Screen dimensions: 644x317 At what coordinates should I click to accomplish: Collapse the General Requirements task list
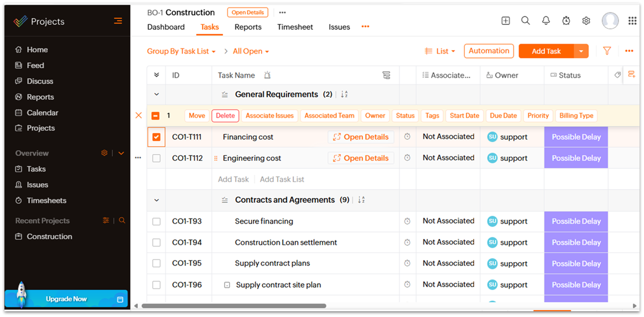(156, 94)
